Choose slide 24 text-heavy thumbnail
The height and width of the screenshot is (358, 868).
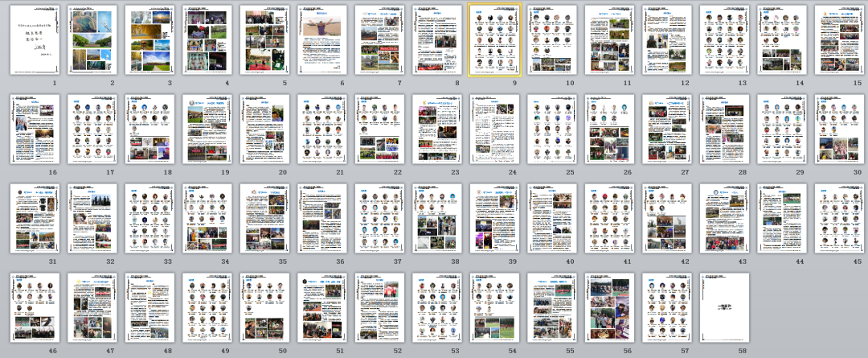(x=494, y=130)
